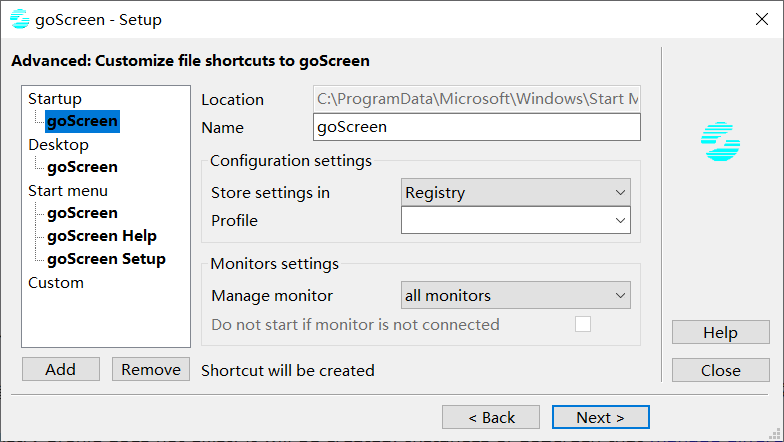Select goScreen under Desktop in tree
The width and height of the screenshot is (784, 442).
(x=82, y=167)
